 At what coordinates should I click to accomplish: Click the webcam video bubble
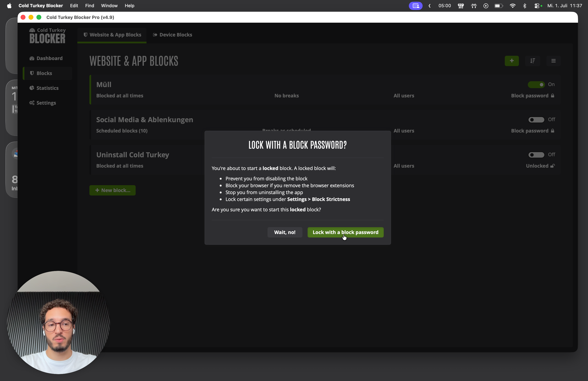[59, 322]
